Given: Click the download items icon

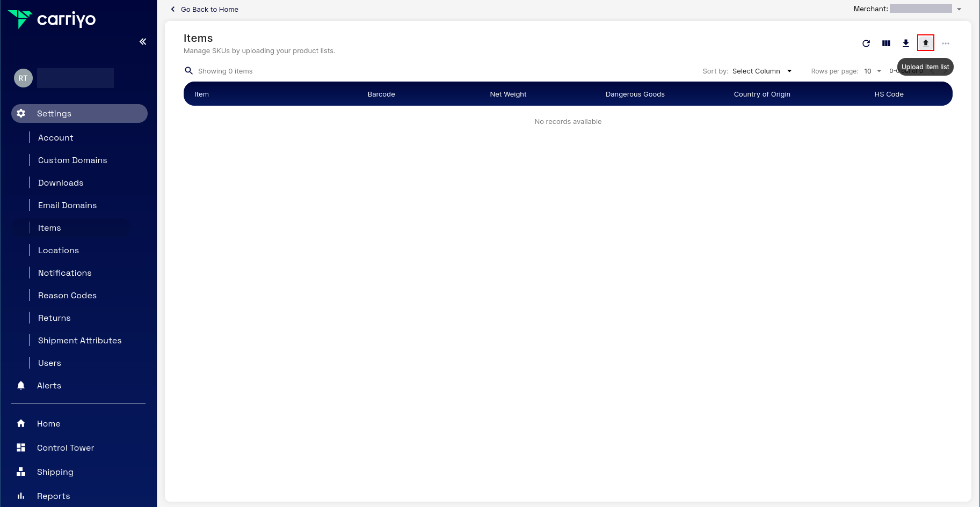Looking at the screenshot, I should coord(906,43).
